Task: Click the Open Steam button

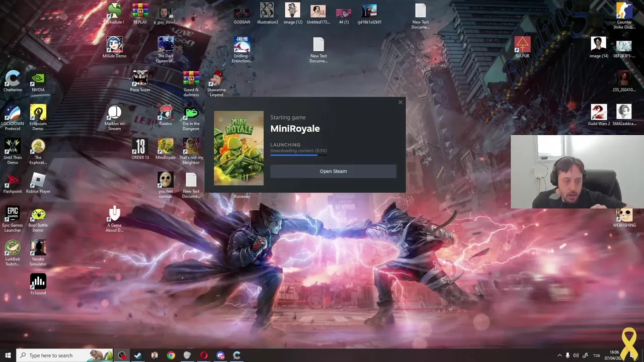Action: [333, 171]
